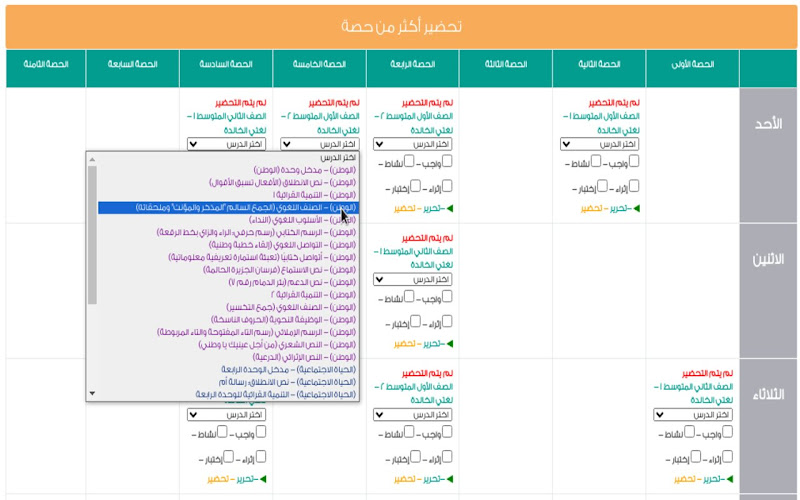Click the green arrow icon in Sunday fourth period
This screenshot has width=800, height=500.
tap(449, 208)
